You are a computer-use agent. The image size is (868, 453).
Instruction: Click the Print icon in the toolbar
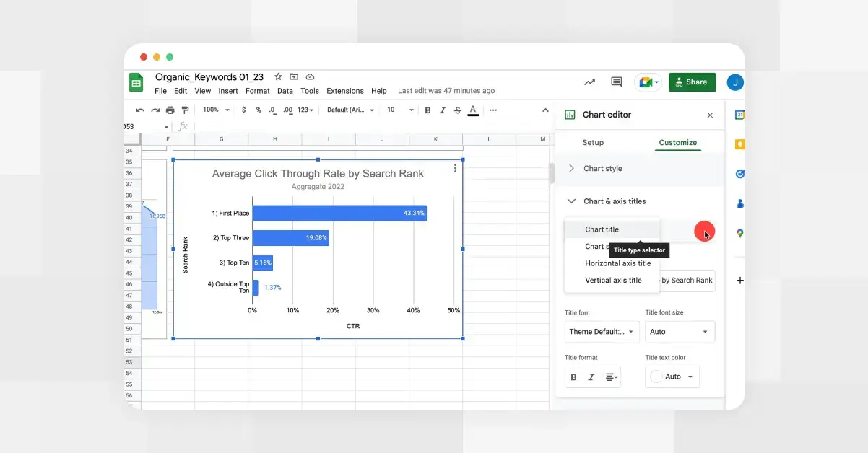click(x=170, y=110)
